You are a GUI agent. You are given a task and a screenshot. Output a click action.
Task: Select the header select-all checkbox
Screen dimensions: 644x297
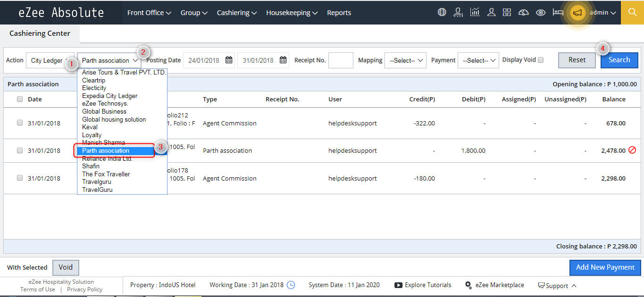click(19, 99)
